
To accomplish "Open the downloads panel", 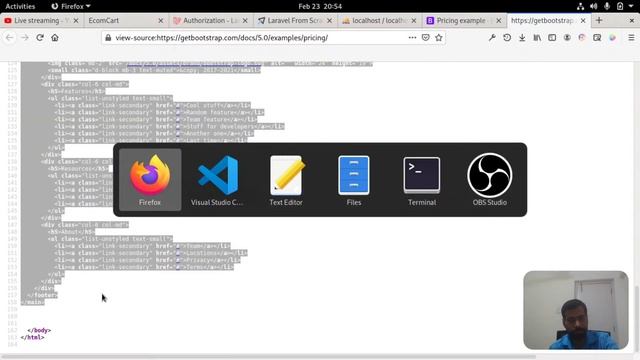I will 522,38.
